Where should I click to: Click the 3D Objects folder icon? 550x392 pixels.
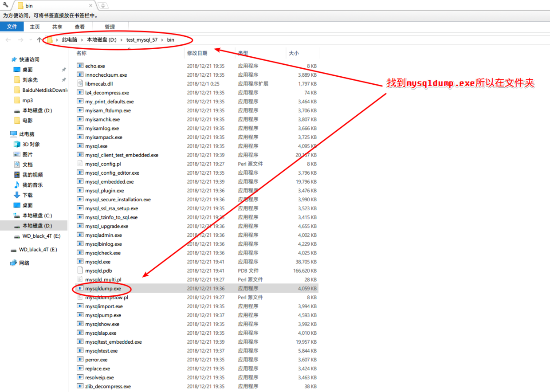(x=17, y=144)
